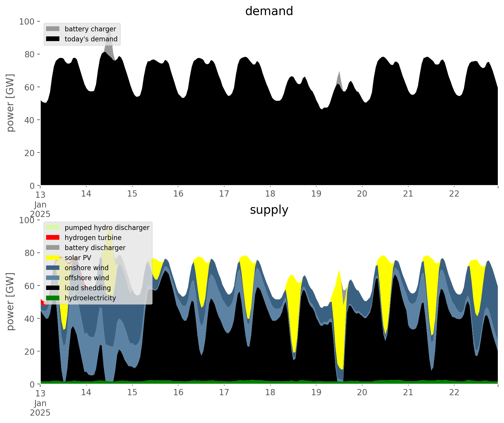504x423 pixels.
Task: Click the 'load shedding' legend label
Action: [88, 288]
